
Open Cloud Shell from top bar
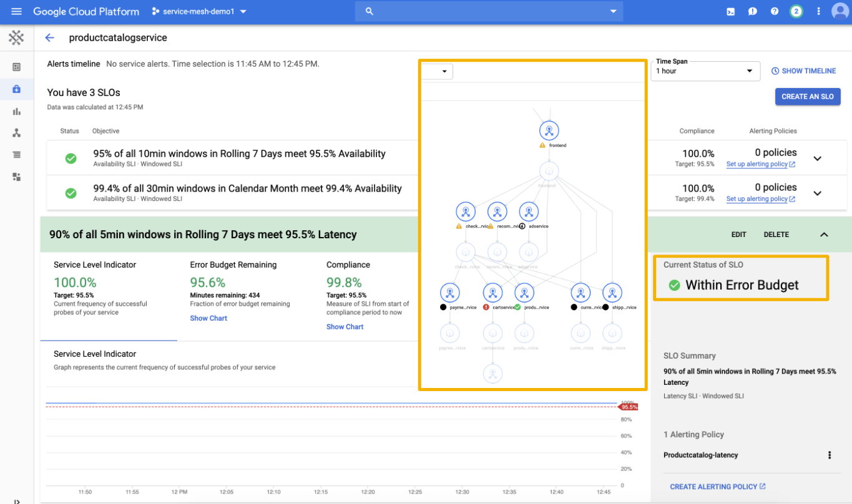pos(730,11)
